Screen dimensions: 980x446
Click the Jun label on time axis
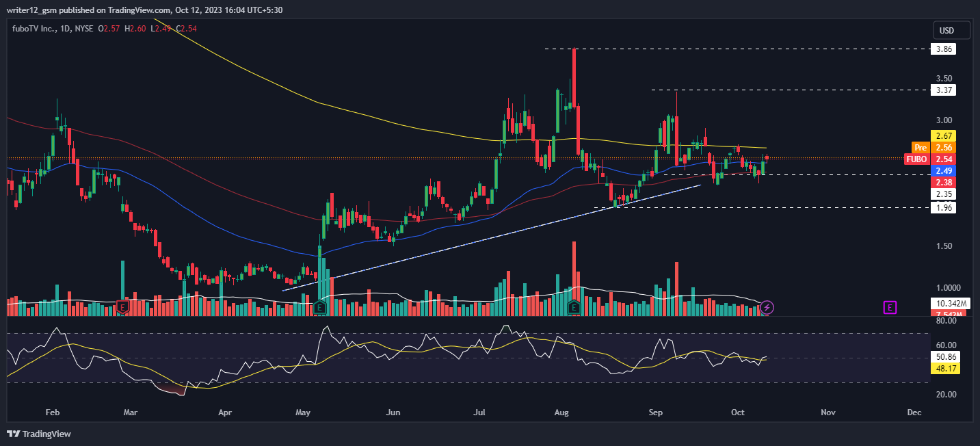(393, 412)
